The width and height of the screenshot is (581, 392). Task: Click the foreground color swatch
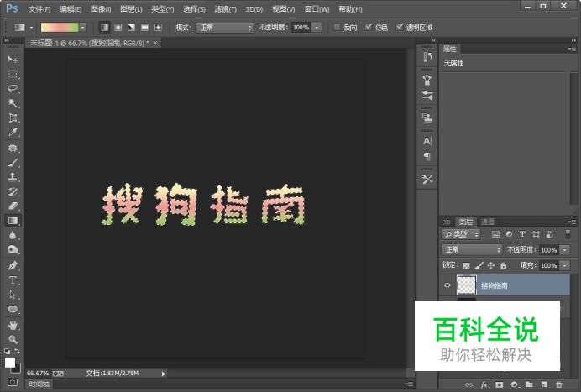[10, 363]
